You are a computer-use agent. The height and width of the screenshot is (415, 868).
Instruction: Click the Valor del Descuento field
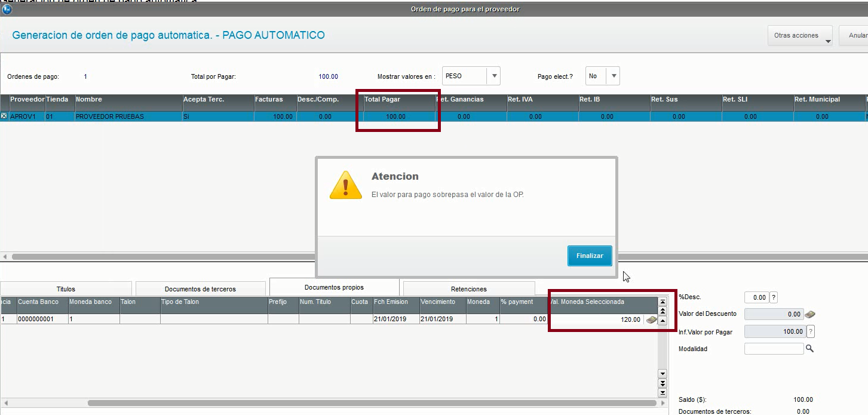[x=774, y=314]
